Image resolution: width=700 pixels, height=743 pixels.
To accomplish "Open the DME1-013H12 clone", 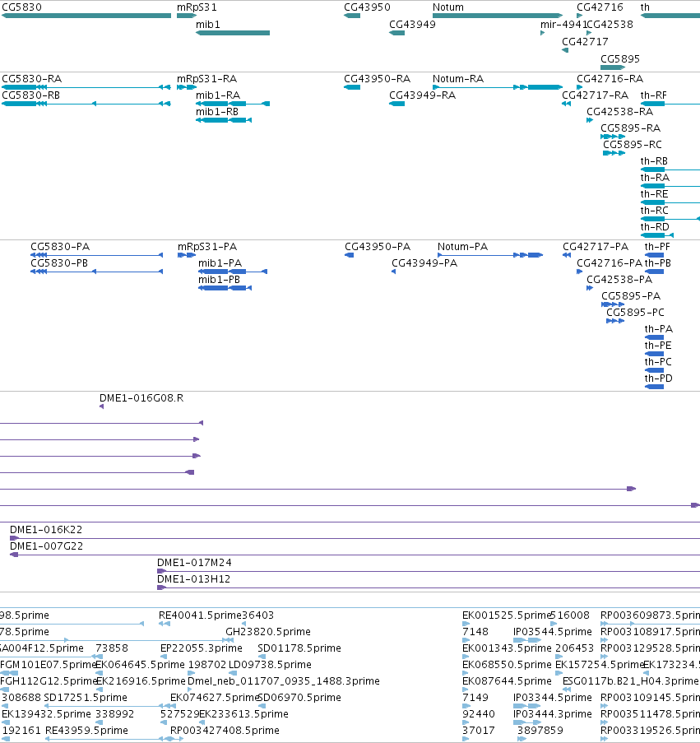I will 429,587.
